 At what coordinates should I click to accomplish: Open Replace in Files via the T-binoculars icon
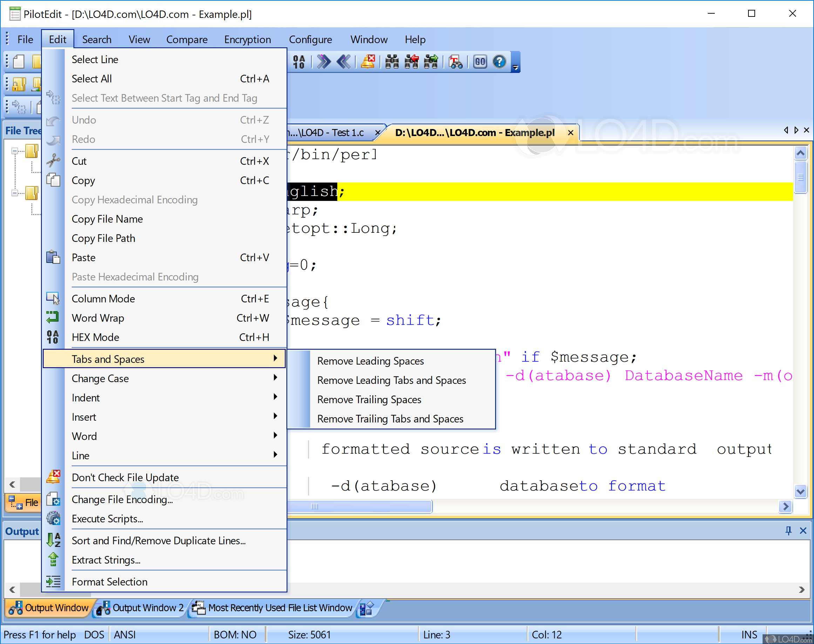(456, 61)
